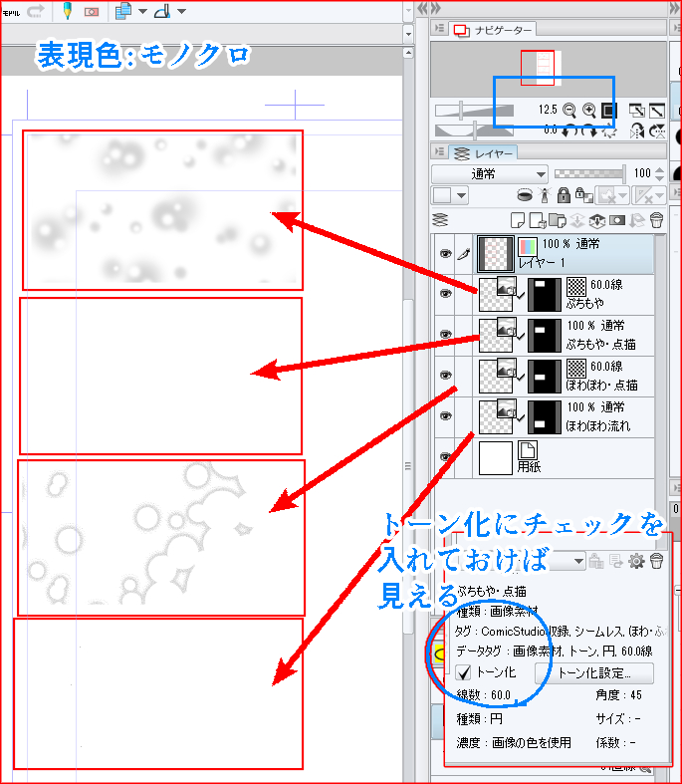Switch to the レイヤー tab
Screen dimensions: 682x784
point(483,153)
